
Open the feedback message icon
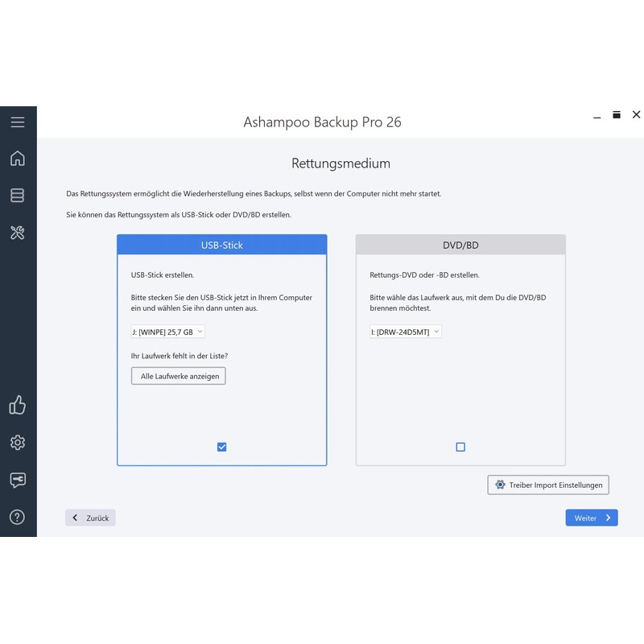(x=18, y=480)
